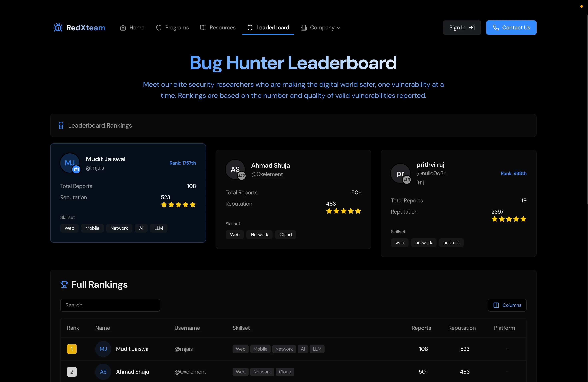Click the five-star rating on prithvi raj card
Screen dimensions: 588x382
pos(509,219)
